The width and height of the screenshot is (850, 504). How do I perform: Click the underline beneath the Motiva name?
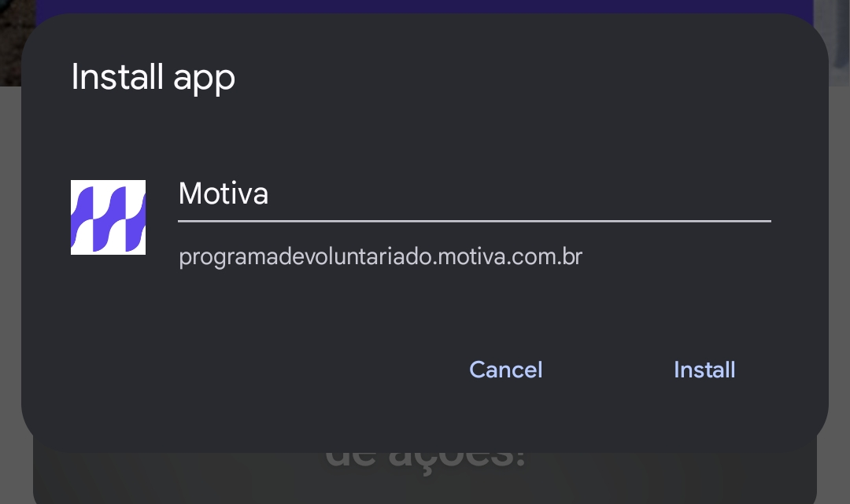475,221
